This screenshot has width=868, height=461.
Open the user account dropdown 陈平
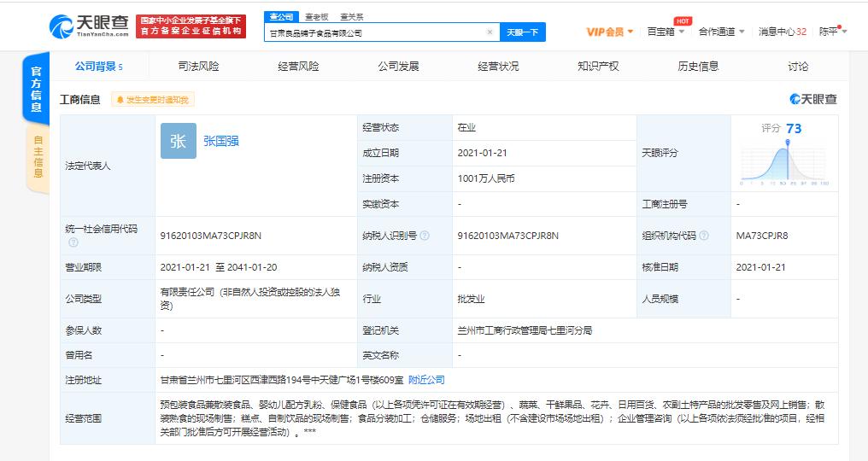pos(833,32)
